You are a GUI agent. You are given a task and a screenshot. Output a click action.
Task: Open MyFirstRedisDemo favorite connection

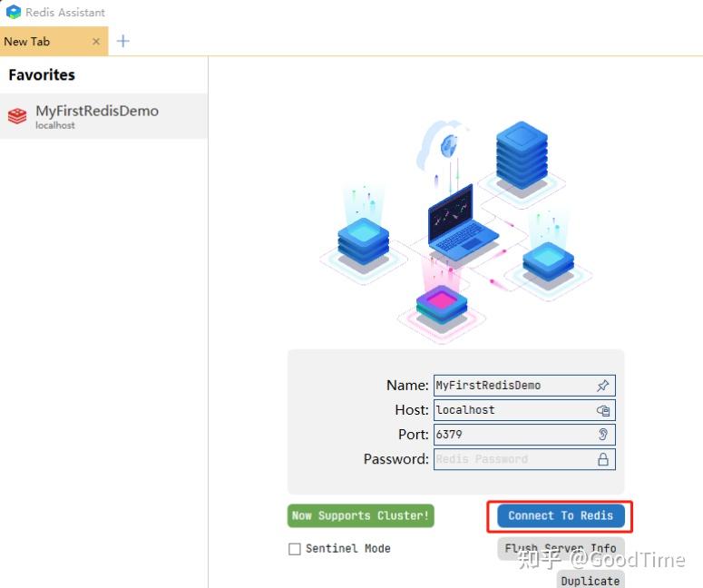103,116
